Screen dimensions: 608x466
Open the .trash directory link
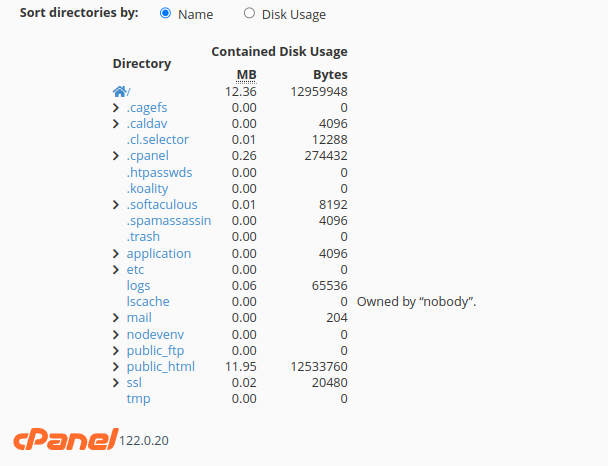[x=143, y=236]
